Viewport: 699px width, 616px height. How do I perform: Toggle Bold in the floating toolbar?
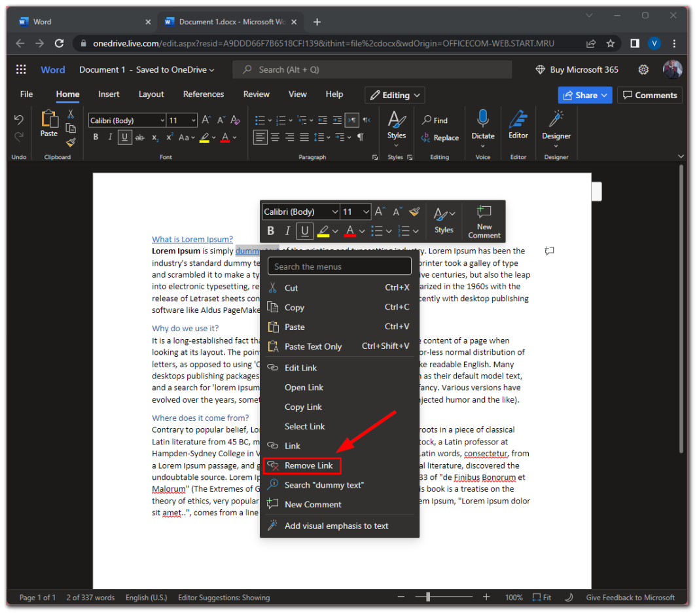(x=270, y=230)
